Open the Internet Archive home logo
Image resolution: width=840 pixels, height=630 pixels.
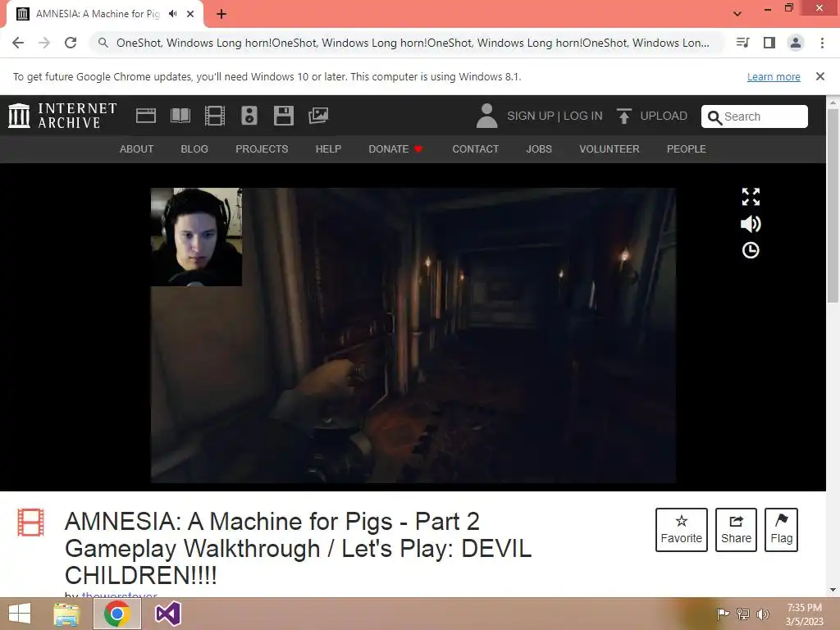[62, 116]
